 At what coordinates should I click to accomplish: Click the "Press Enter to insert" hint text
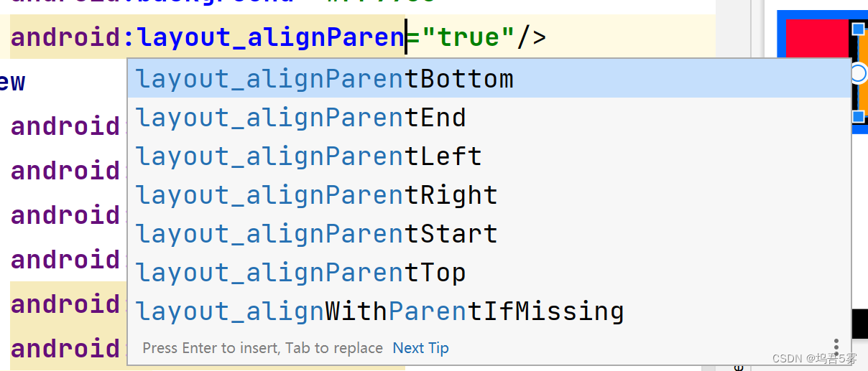pyautogui.click(x=262, y=348)
